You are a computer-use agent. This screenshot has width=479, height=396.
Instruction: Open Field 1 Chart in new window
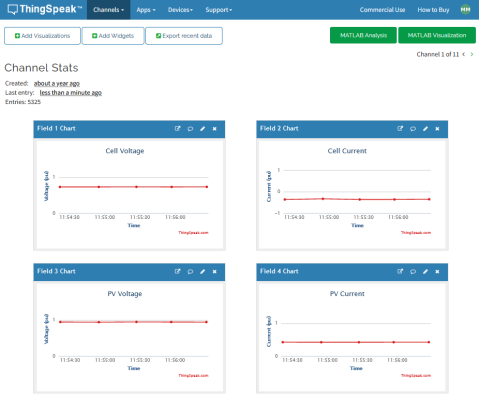pos(177,129)
